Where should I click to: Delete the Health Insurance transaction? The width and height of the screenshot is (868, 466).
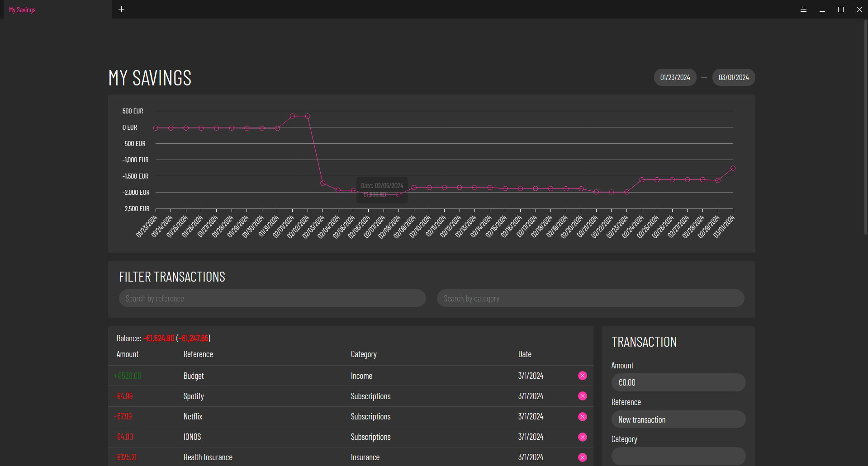583,457
